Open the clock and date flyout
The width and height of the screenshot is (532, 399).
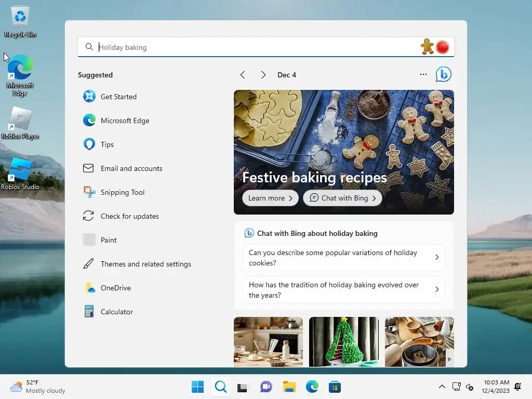click(496, 387)
